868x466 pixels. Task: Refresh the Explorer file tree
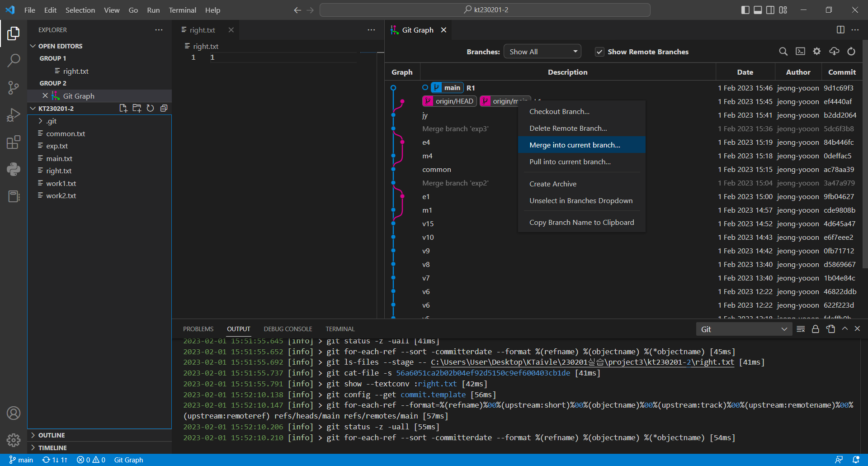[150, 108]
